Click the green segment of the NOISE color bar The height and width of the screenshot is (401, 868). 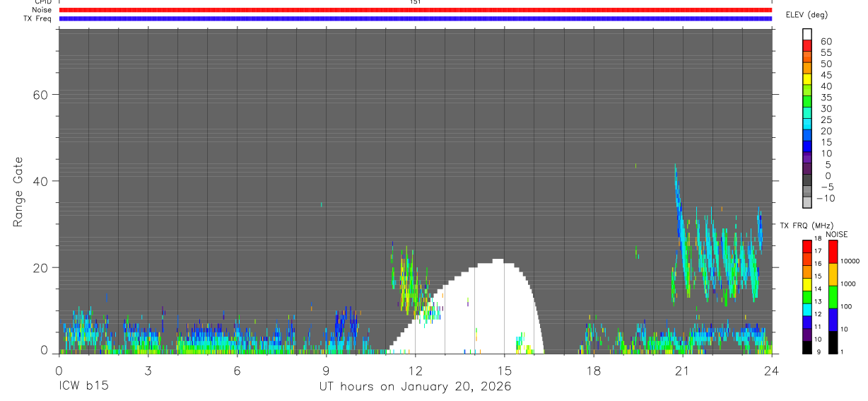coord(833,296)
